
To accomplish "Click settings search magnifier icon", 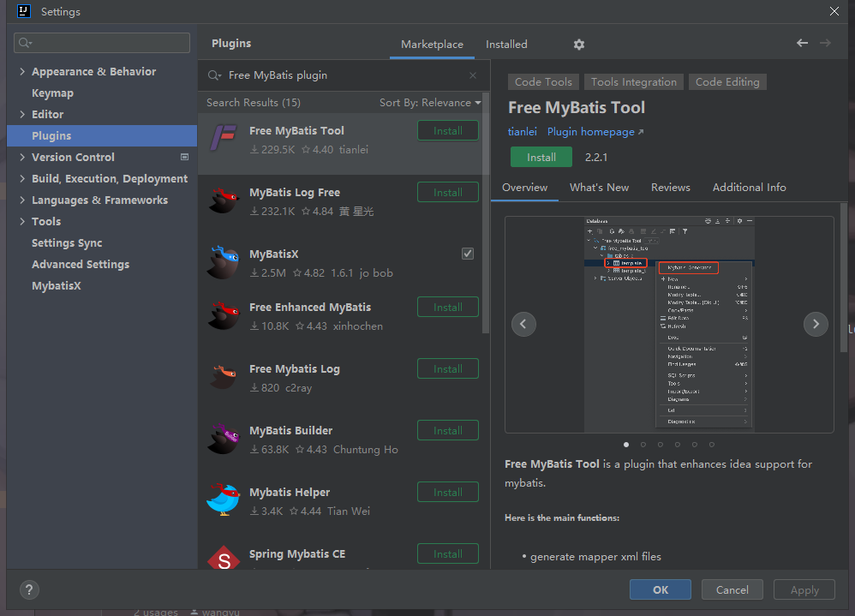I will [x=25, y=43].
